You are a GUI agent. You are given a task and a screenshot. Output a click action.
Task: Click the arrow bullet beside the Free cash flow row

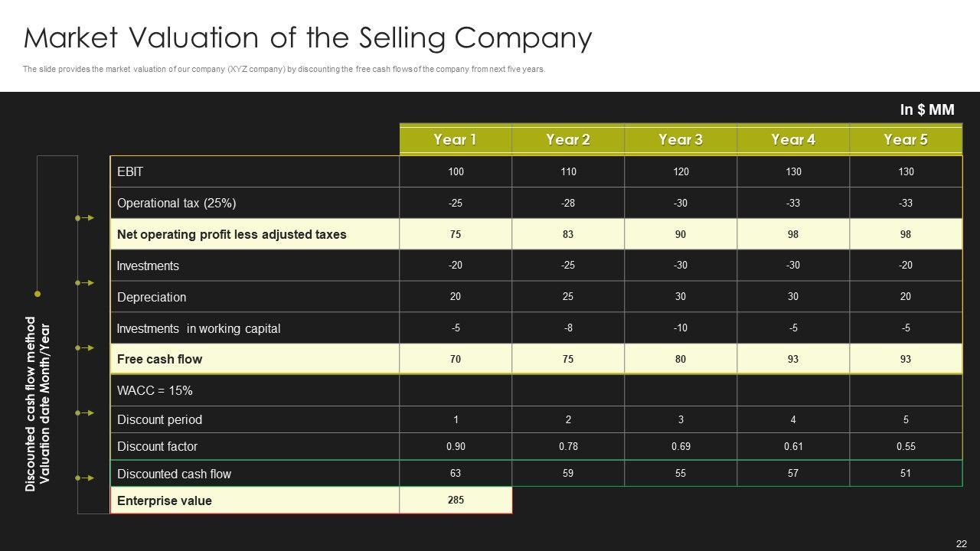coord(85,348)
